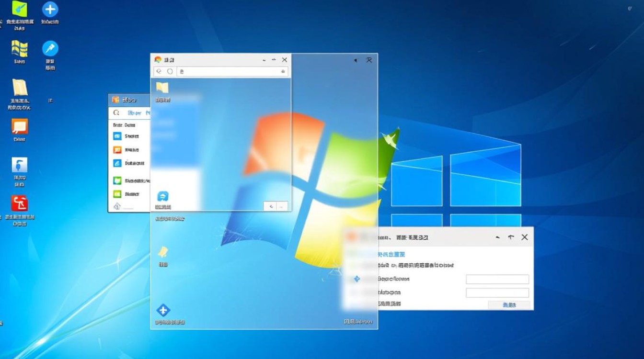This screenshot has height=359, width=644.
Task: Open the red square desktop icon
Action: [20, 203]
